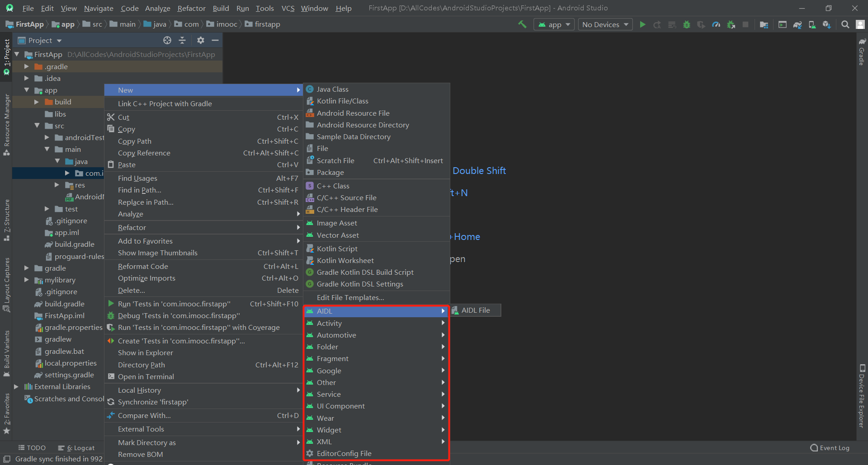Open the Gradle side panel
Screen dimensions: 868x465
point(862,52)
